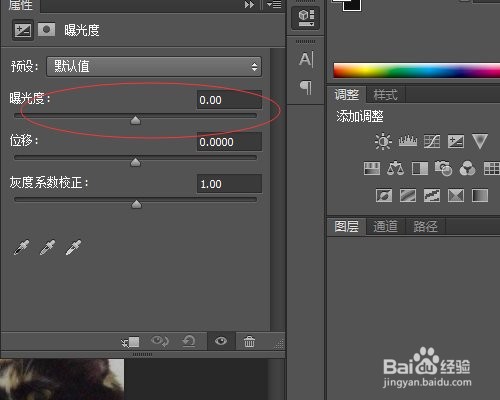
Task: Click the 灰度系数校正 slider handle
Action: (136, 204)
